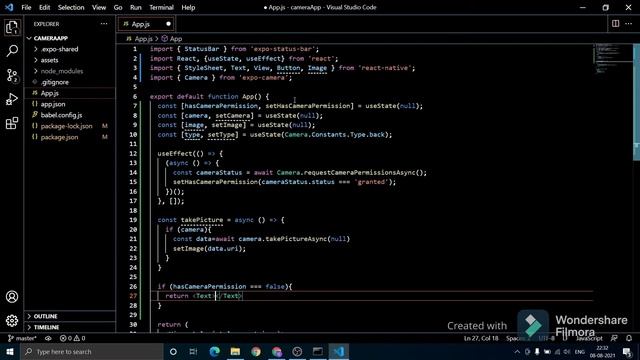Open the Search view icon
Screen dimensions: 640x360
[x=12, y=51]
